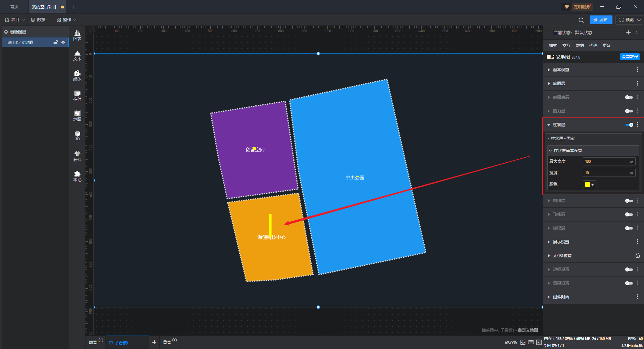The width and height of the screenshot is (644, 349).
Task: Open the 图表 chart components panel
Action: (x=77, y=35)
